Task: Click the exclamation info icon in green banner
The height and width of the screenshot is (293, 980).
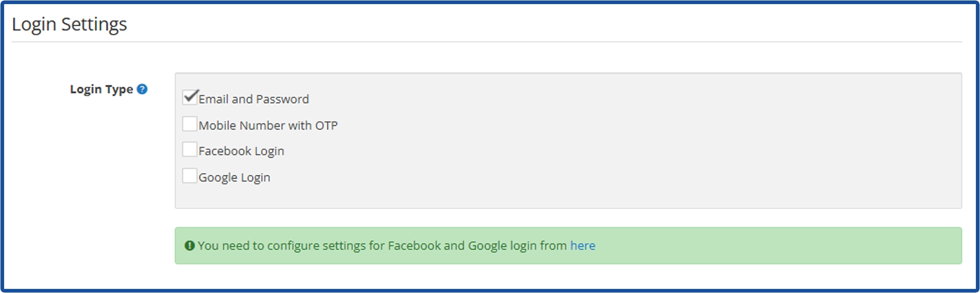Action: 189,246
